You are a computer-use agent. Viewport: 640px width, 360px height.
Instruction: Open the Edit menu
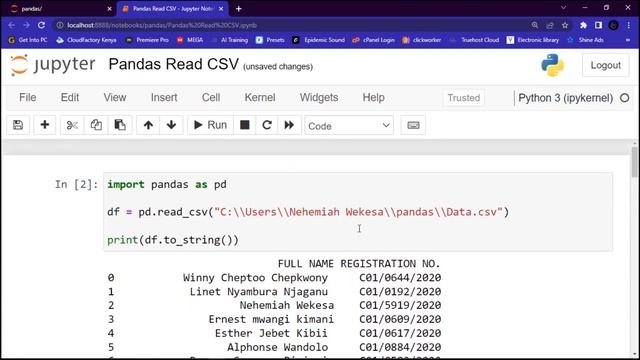pos(70,98)
